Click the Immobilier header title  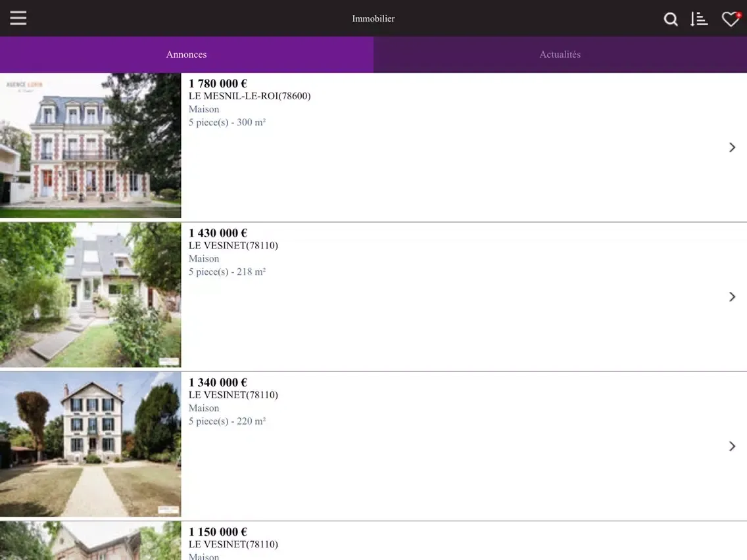click(373, 18)
